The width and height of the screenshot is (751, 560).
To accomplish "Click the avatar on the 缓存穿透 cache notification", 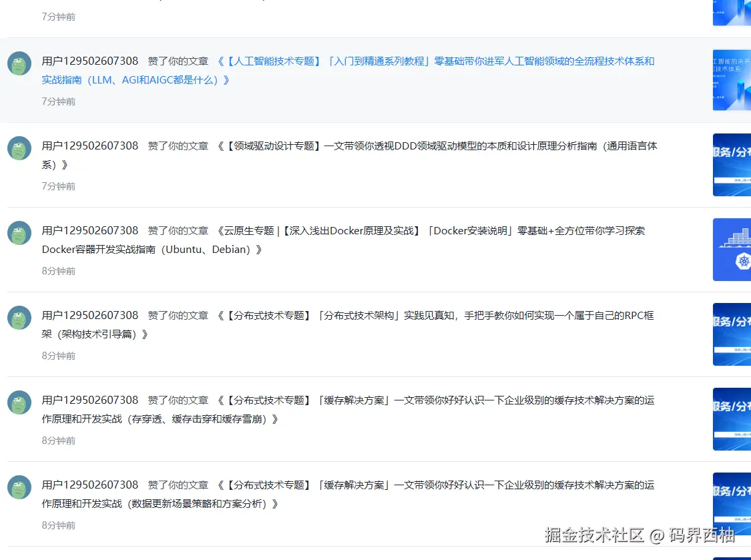I will 19,402.
